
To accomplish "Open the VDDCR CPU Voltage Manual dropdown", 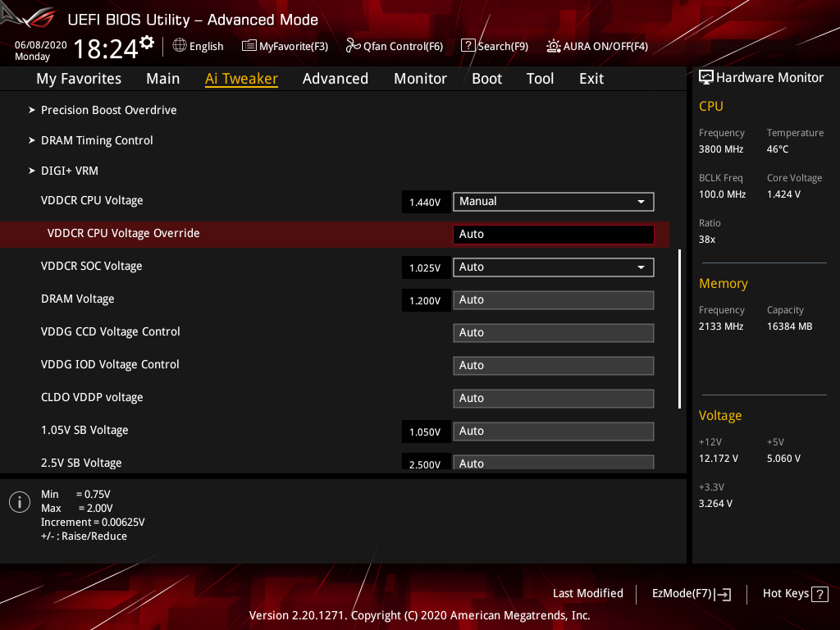I will point(554,202).
